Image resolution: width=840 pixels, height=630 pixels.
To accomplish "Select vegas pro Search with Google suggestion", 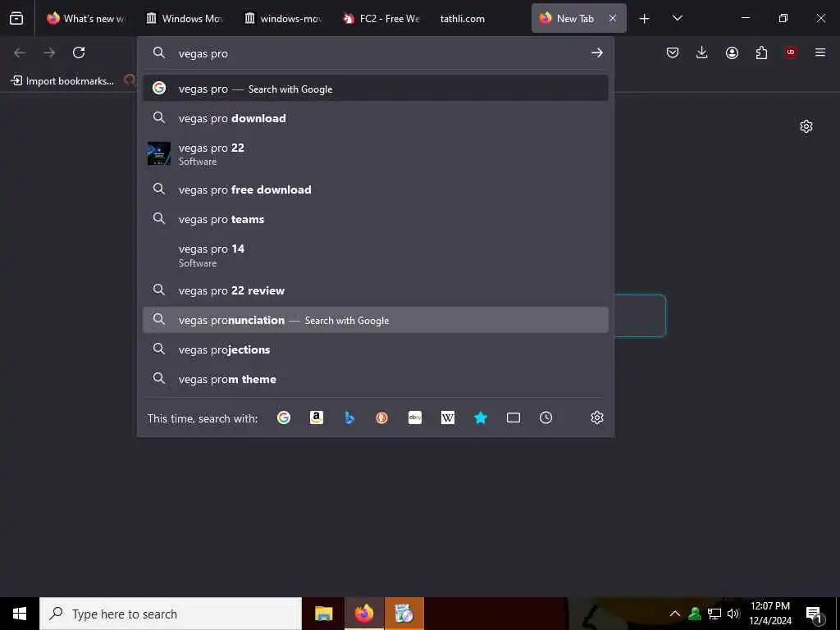I will (376, 89).
